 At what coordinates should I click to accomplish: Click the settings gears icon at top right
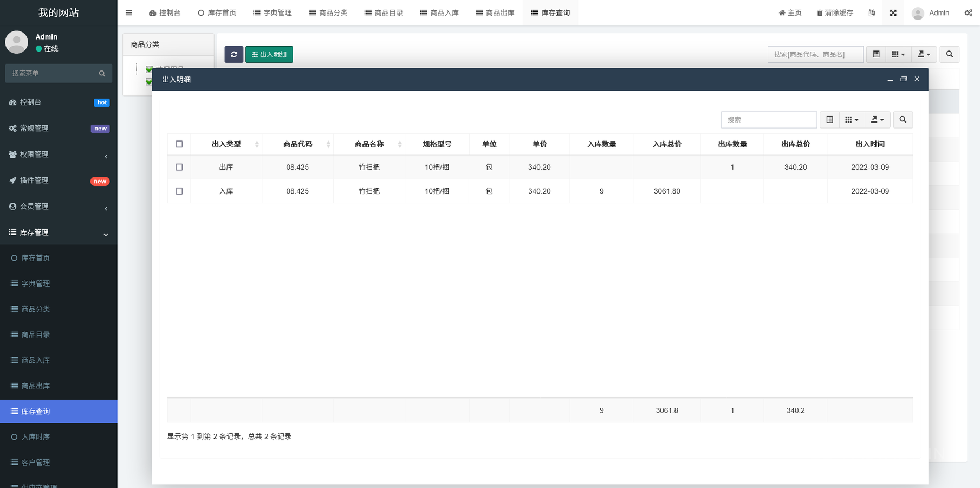(968, 12)
